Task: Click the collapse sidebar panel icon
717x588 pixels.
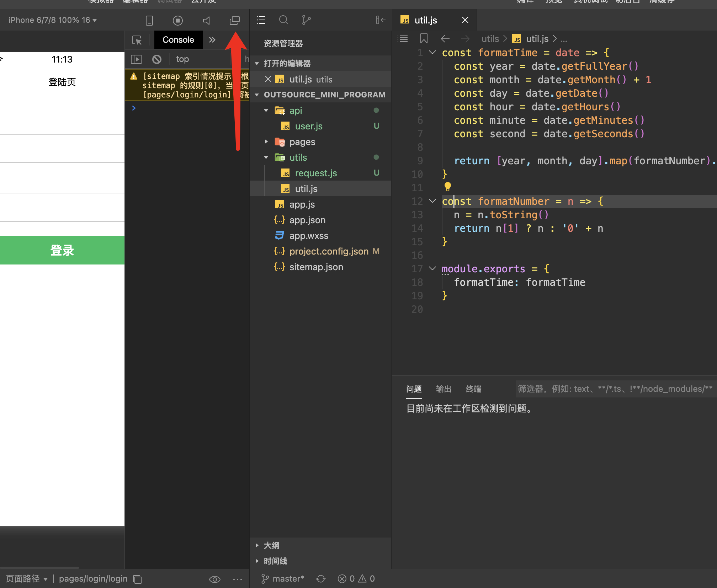Action: coord(381,20)
